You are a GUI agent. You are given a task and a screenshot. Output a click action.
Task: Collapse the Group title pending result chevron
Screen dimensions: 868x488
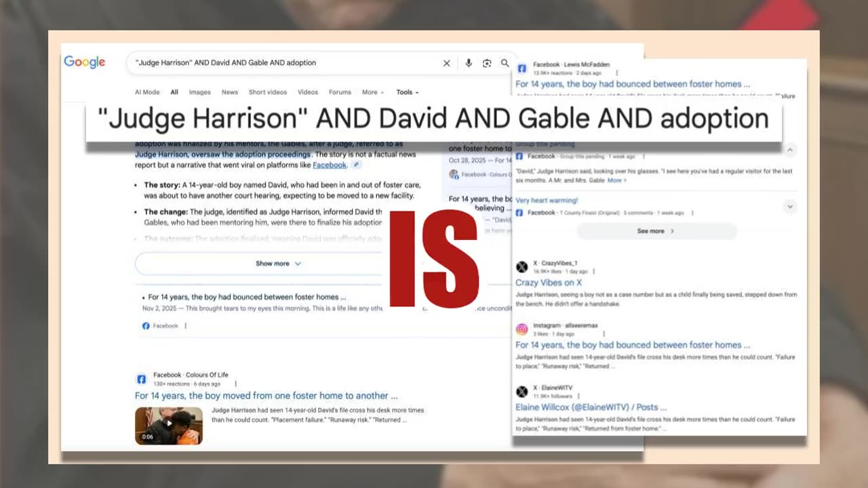tap(790, 150)
